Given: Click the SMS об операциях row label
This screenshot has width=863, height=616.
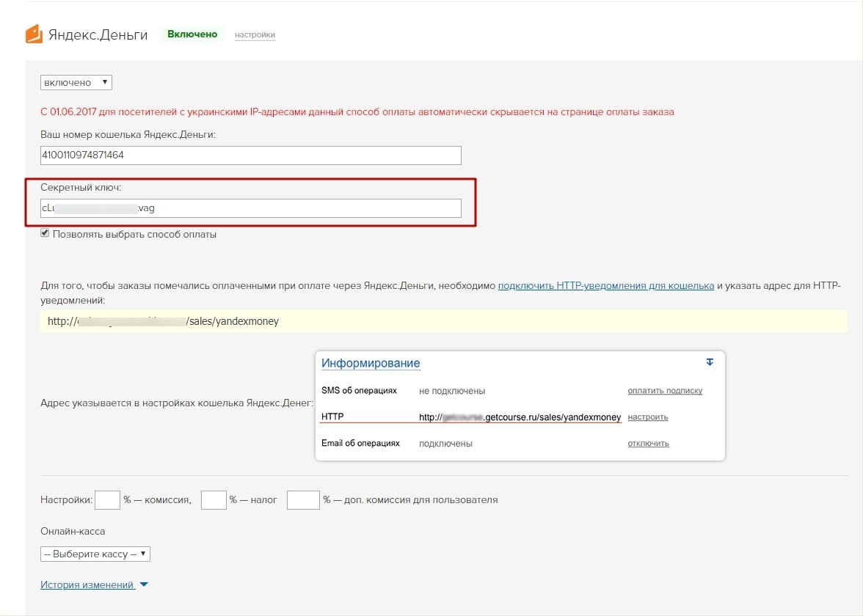Looking at the screenshot, I should 359,390.
